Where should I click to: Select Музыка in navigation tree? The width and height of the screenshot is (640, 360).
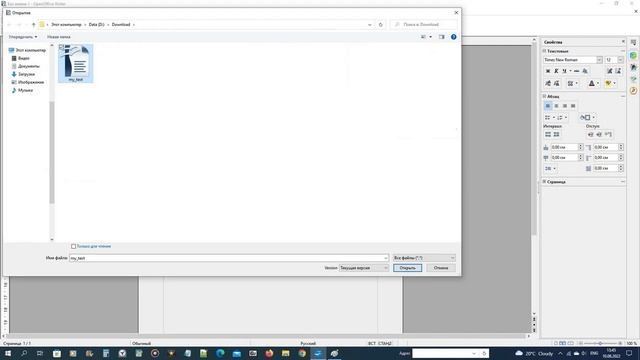coord(22,90)
